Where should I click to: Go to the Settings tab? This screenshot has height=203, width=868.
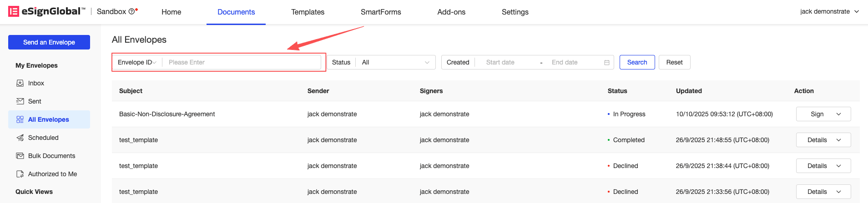point(515,12)
